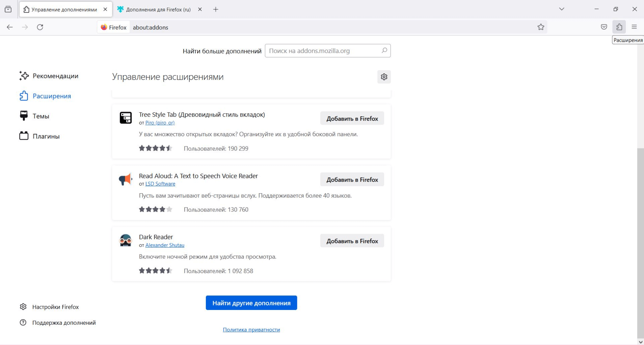Viewport: 644px width, 345px height.
Task: Reload the current page
Action: coord(40,27)
